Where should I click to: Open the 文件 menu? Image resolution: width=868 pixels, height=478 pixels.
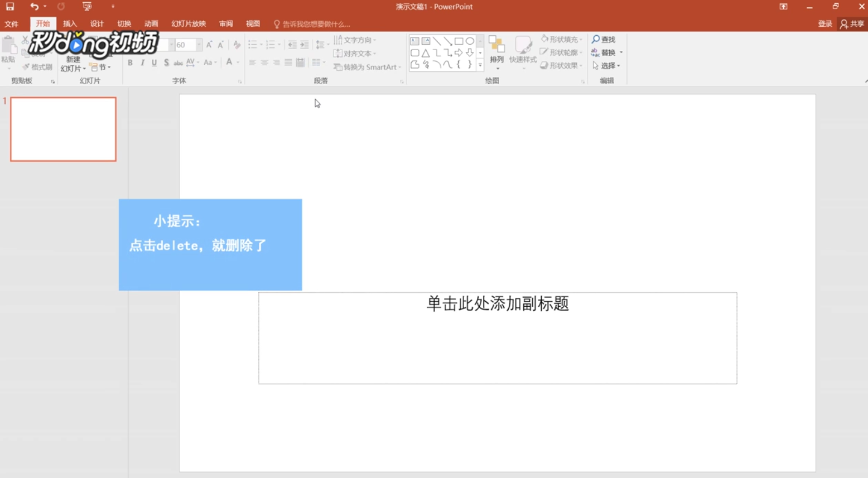pos(12,23)
